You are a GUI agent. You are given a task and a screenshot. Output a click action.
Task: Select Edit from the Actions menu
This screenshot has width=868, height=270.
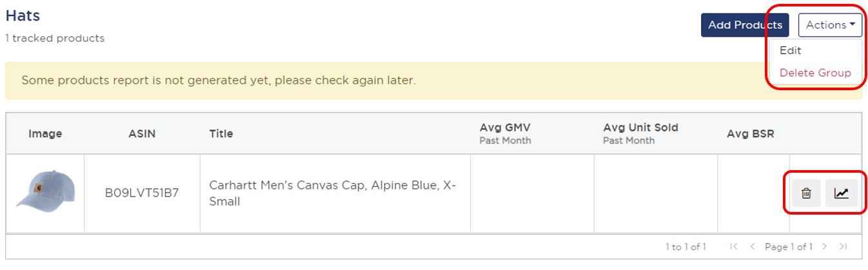[x=790, y=50]
